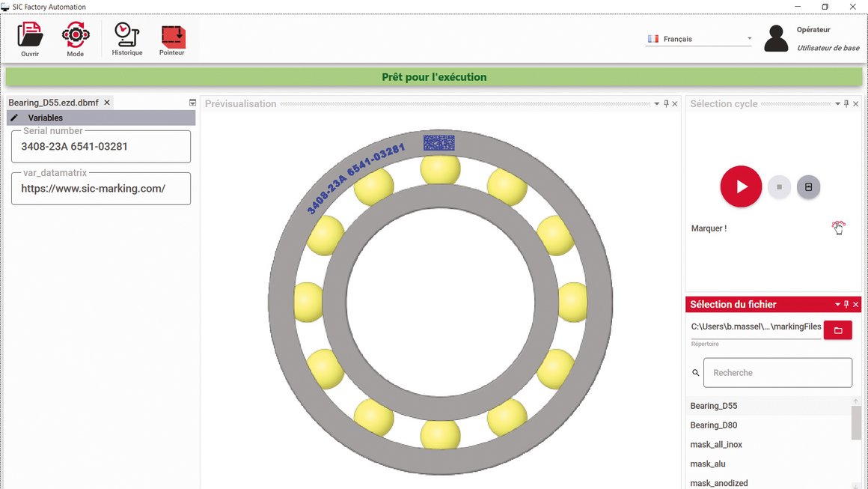Viewport: 868px width, 489px height.
Task: Open the Historique log icon
Action: click(126, 35)
